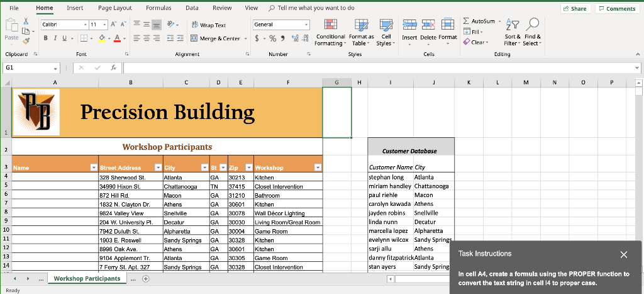Click the Decrease Indent icon
This screenshot has width=644, height=294.
tap(170, 38)
